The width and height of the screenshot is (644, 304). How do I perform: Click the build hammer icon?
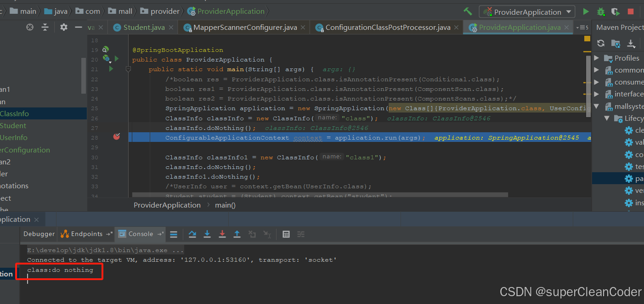click(x=468, y=11)
